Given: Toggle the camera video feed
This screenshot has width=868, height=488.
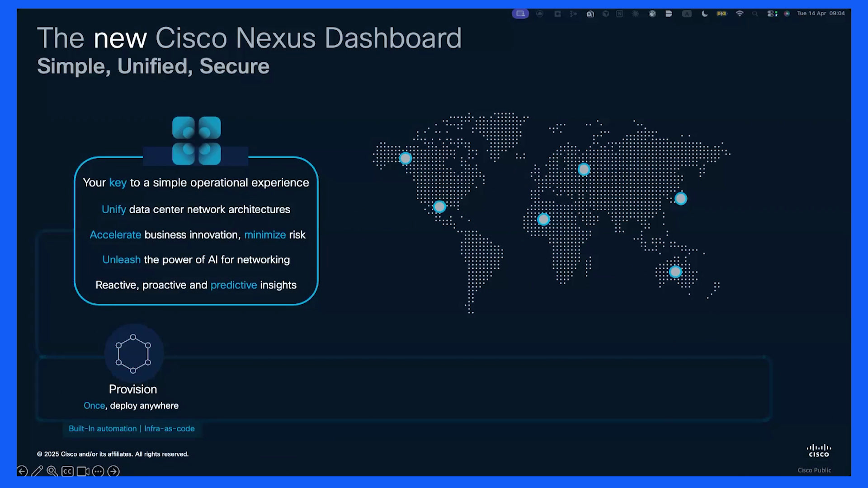Looking at the screenshot, I should click(83, 471).
